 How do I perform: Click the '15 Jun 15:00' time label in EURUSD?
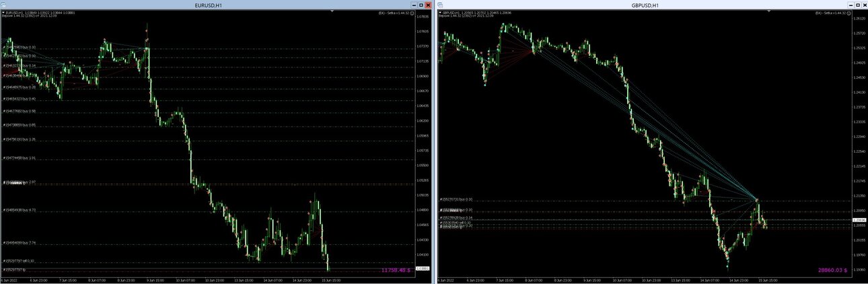332,280
